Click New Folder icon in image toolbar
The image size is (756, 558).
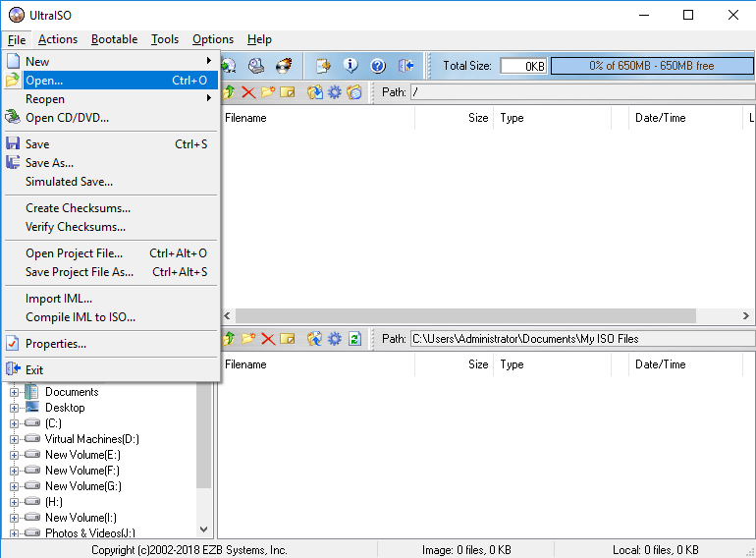pyautogui.click(x=268, y=91)
